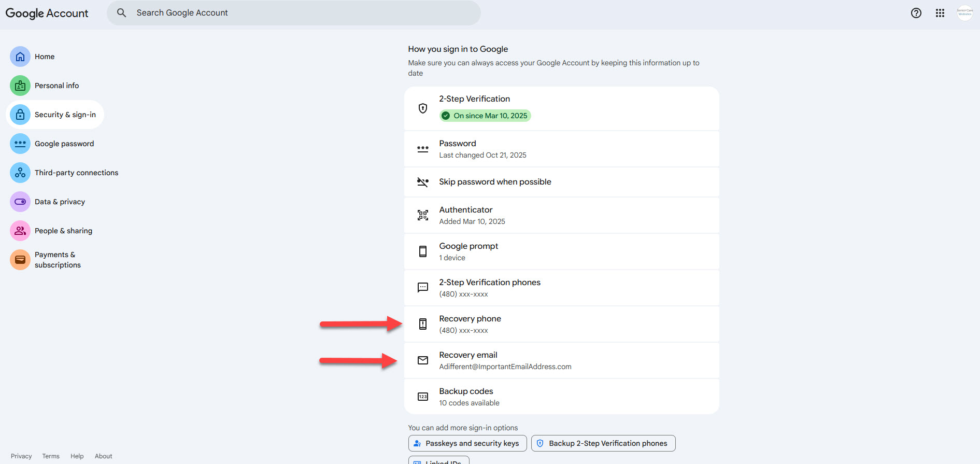
Task: Click the Help question mark icon
Action: [916, 13]
